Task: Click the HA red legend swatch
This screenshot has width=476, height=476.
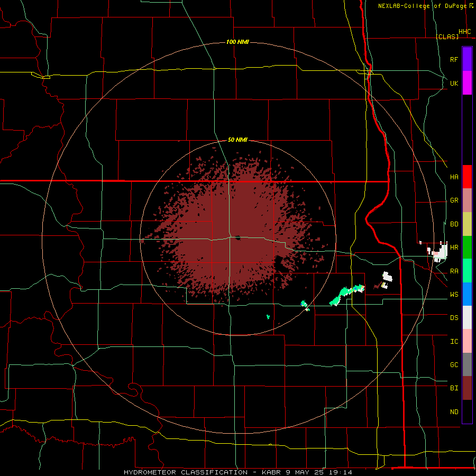Action: (467, 177)
